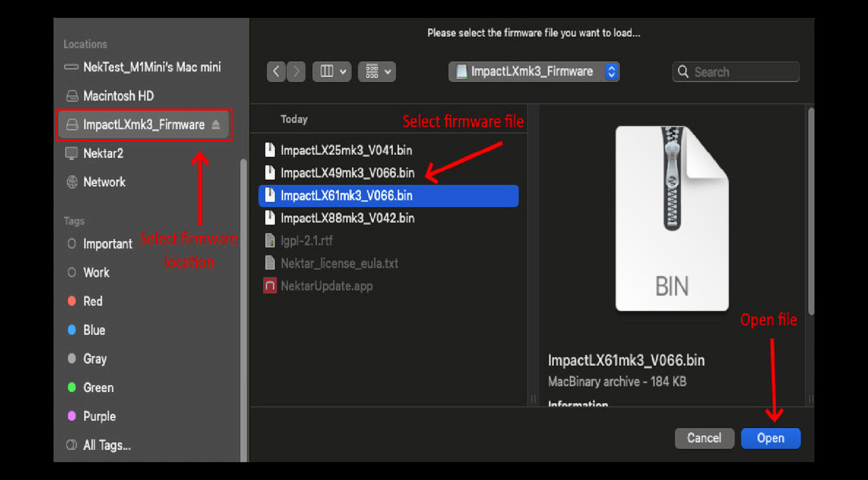The height and width of the screenshot is (480, 868).
Task: Click the NekTest_M1Mini's Mac mini computer icon
Action: (x=71, y=67)
